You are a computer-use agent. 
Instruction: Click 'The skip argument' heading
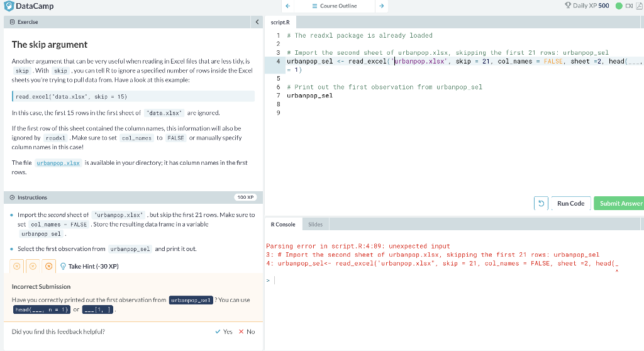[x=50, y=45]
